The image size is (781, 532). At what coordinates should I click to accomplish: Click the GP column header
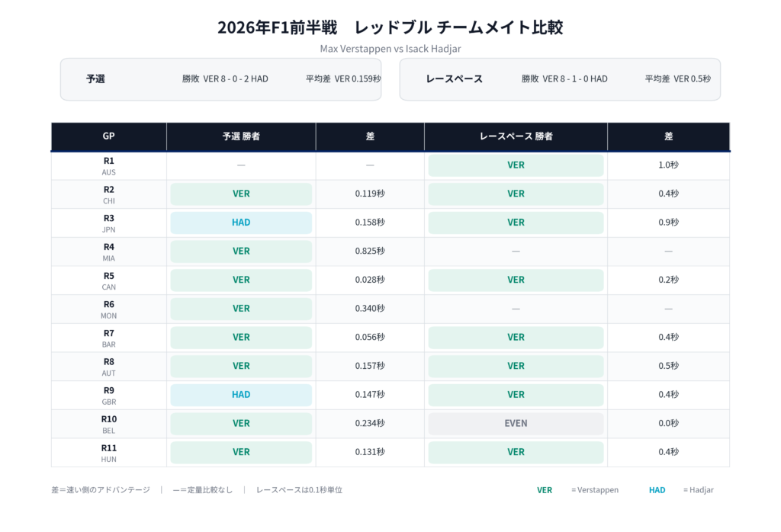pos(108,136)
